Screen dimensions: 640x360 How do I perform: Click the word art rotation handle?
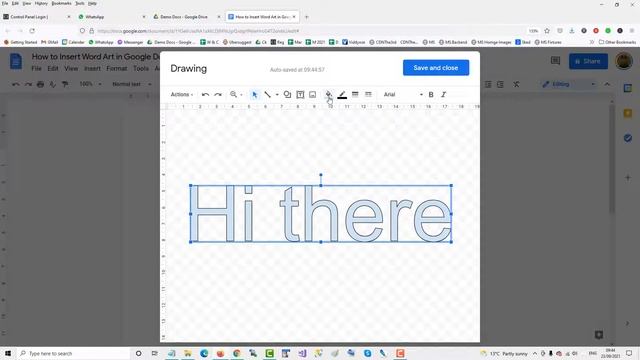(x=321, y=175)
